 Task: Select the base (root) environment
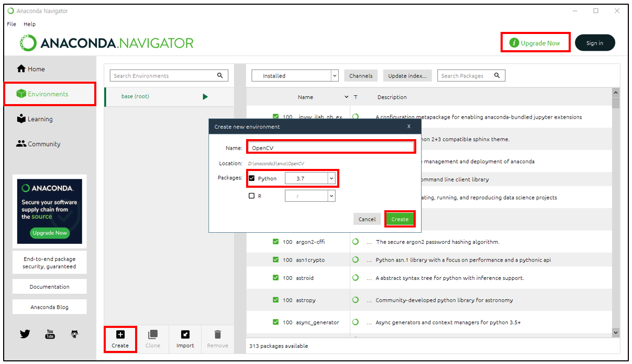[169, 96]
